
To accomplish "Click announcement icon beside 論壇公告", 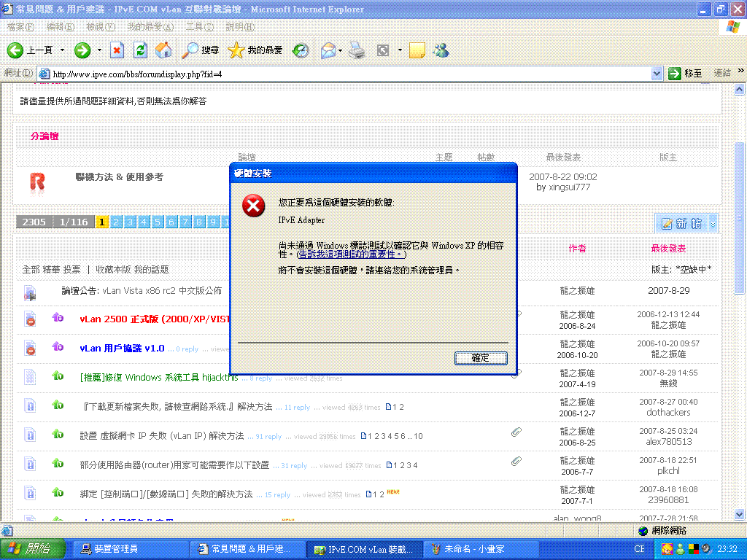I will click(29, 292).
